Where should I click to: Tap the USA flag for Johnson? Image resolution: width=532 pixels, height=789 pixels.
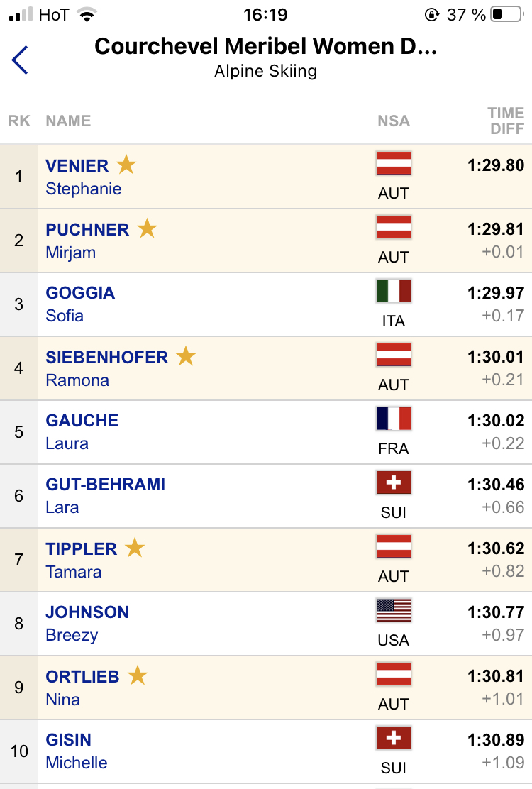point(393,610)
